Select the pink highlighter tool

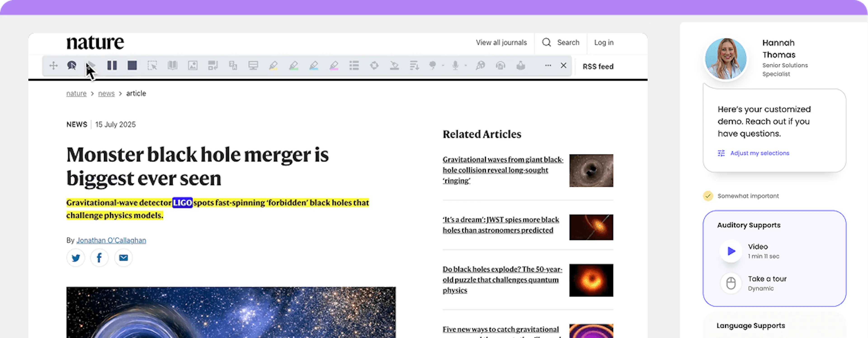tap(334, 65)
